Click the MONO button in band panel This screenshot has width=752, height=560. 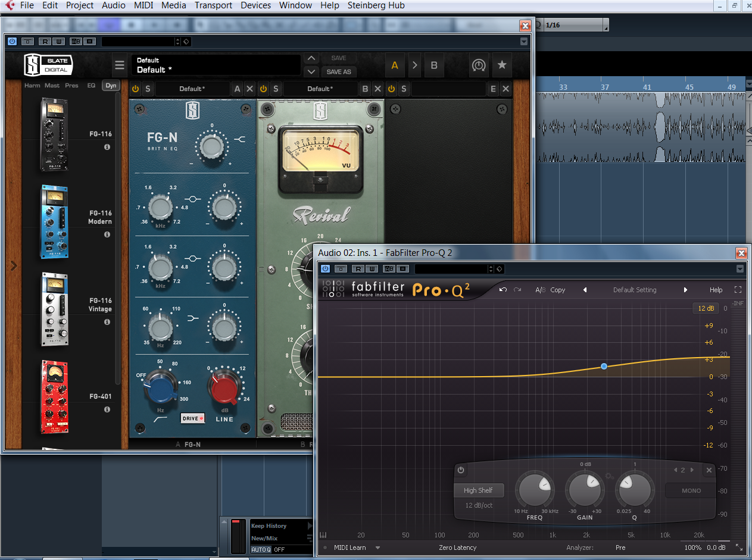(x=691, y=490)
